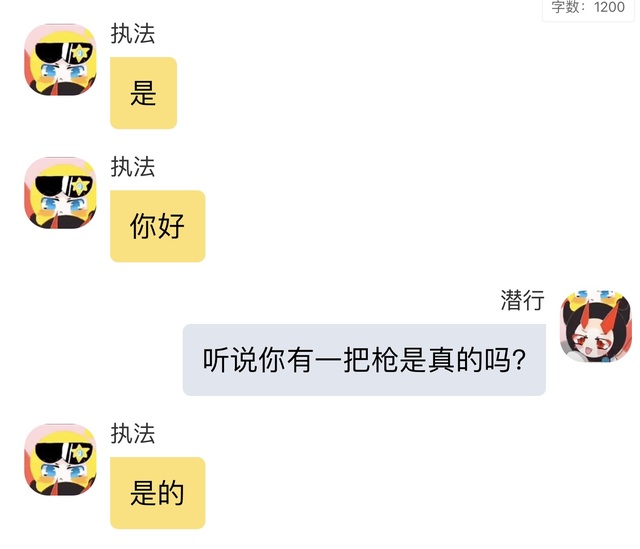Tap 执法's avatar next to 你好

point(60,193)
